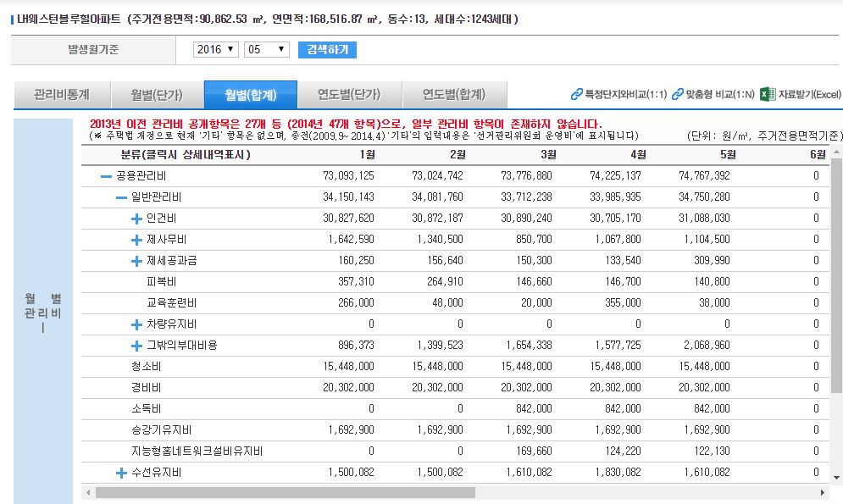
Task: Expand the 제사무비 row details
Action: tap(136, 240)
